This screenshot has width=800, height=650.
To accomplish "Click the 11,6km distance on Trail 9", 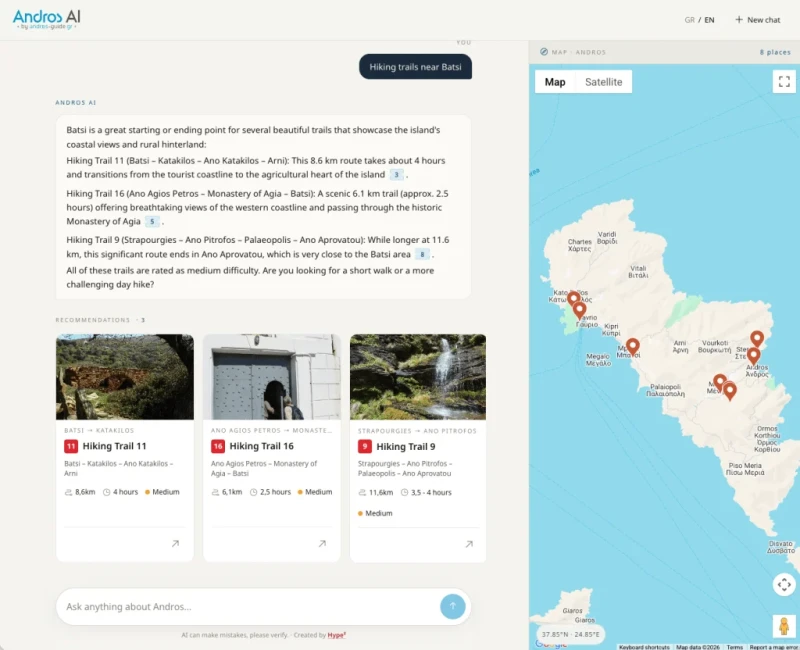I will click(x=376, y=493).
